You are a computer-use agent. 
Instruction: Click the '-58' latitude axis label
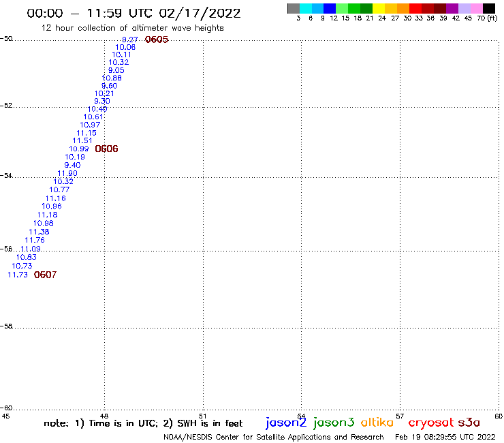click(6, 326)
